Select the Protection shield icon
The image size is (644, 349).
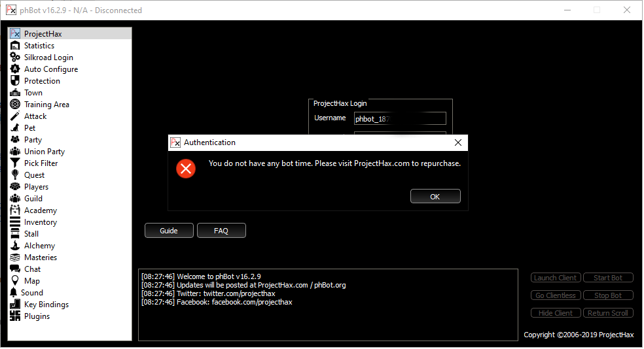pos(15,81)
